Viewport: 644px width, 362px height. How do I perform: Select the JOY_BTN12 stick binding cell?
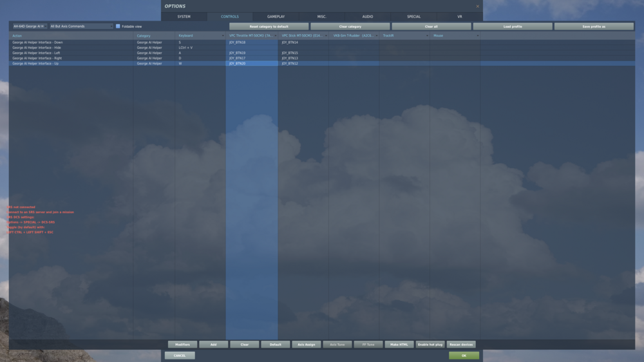pos(303,64)
